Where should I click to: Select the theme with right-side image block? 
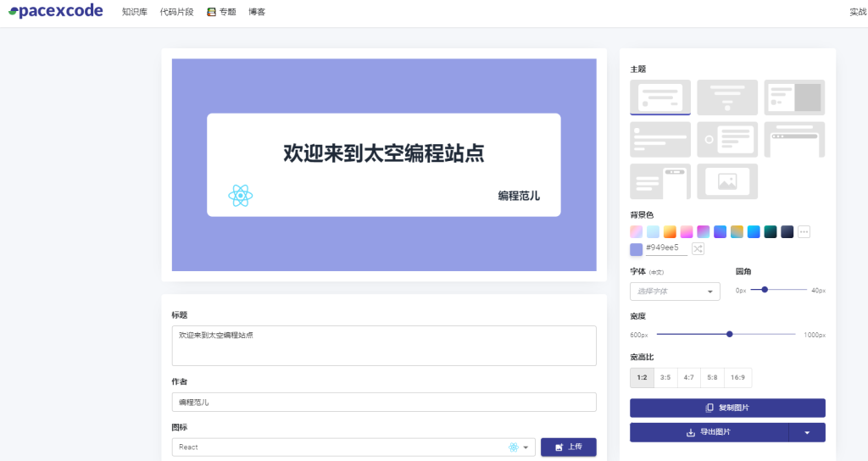tap(794, 97)
